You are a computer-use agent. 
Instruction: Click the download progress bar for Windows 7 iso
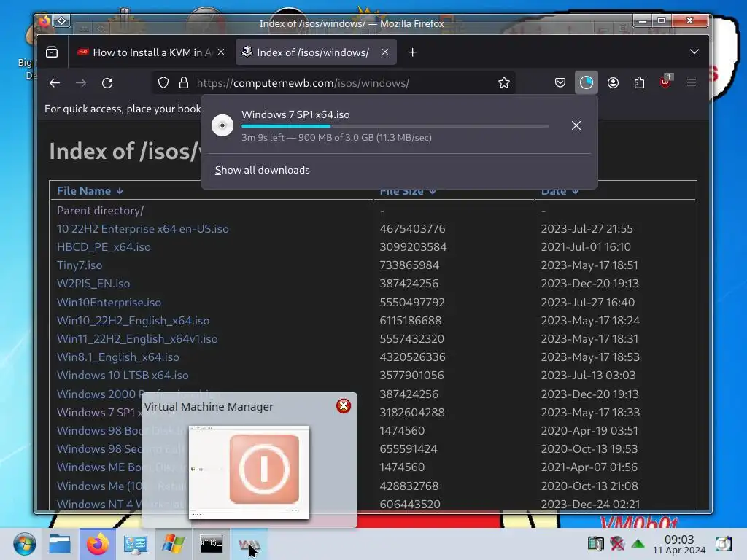click(395, 126)
